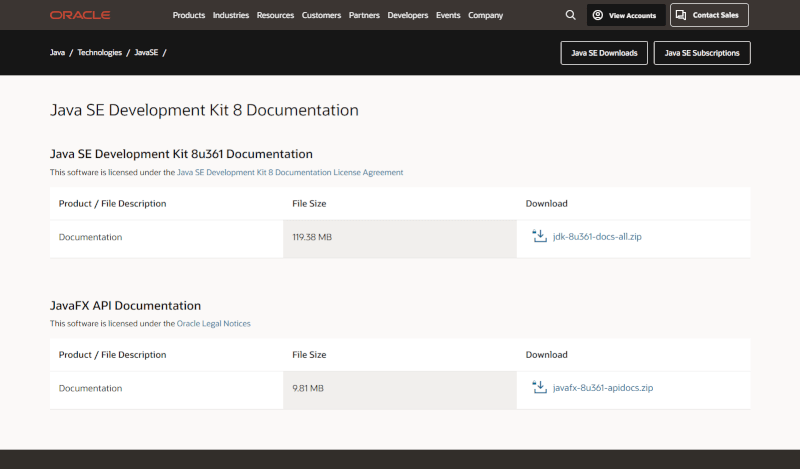Select Partners in top navigation

click(x=365, y=15)
